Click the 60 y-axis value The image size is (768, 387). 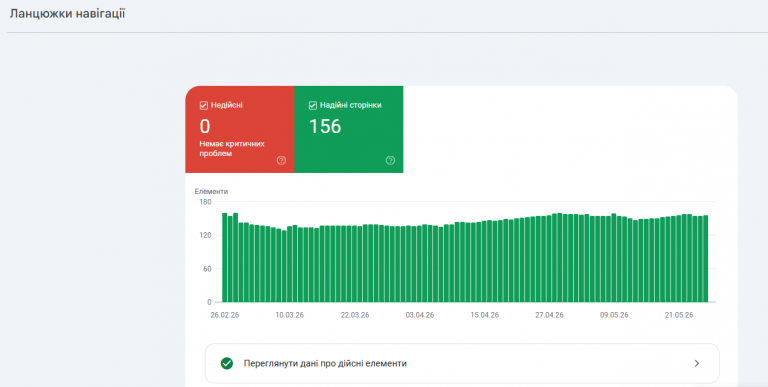(208, 268)
